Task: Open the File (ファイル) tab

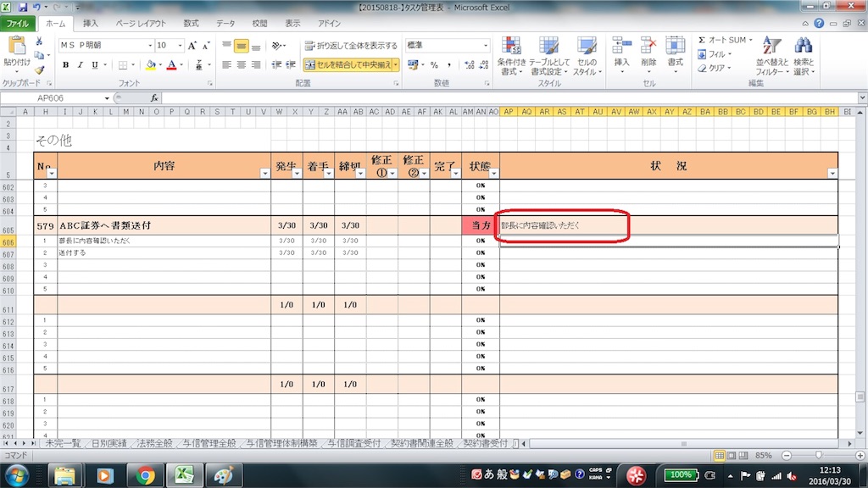Action: (18, 23)
